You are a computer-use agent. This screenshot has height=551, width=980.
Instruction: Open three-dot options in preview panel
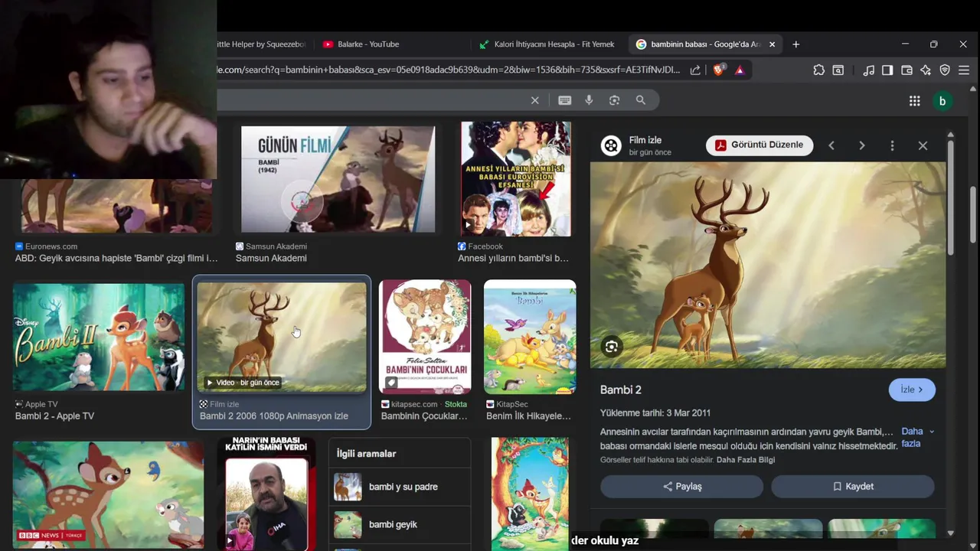tap(892, 145)
